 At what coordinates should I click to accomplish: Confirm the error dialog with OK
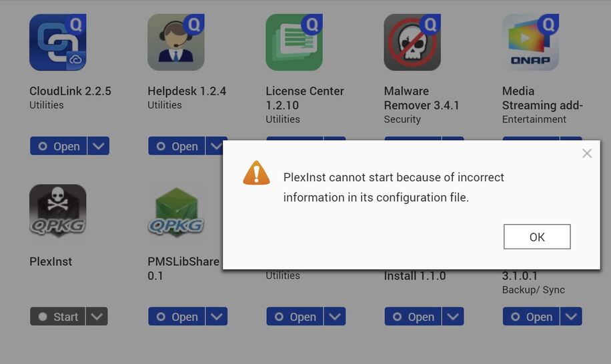click(537, 237)
